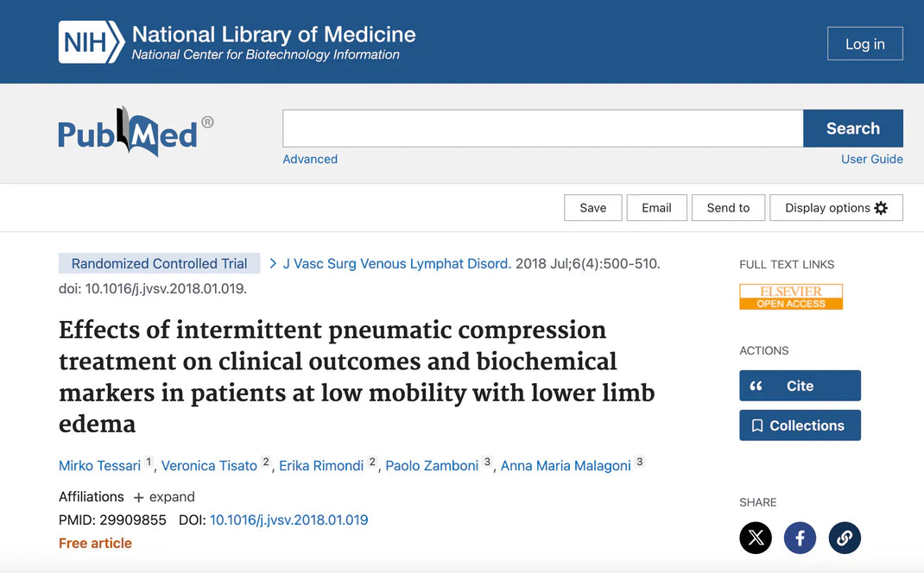Viewport: 924px width, 573px height.
Task: Open Elsevier Open Access full text
Action: [x=790, y=297]
